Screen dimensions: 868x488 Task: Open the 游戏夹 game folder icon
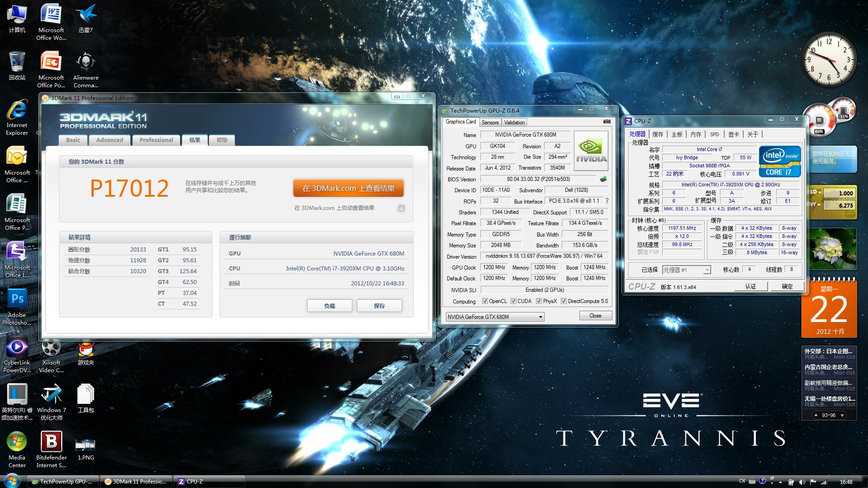(85, 354)
